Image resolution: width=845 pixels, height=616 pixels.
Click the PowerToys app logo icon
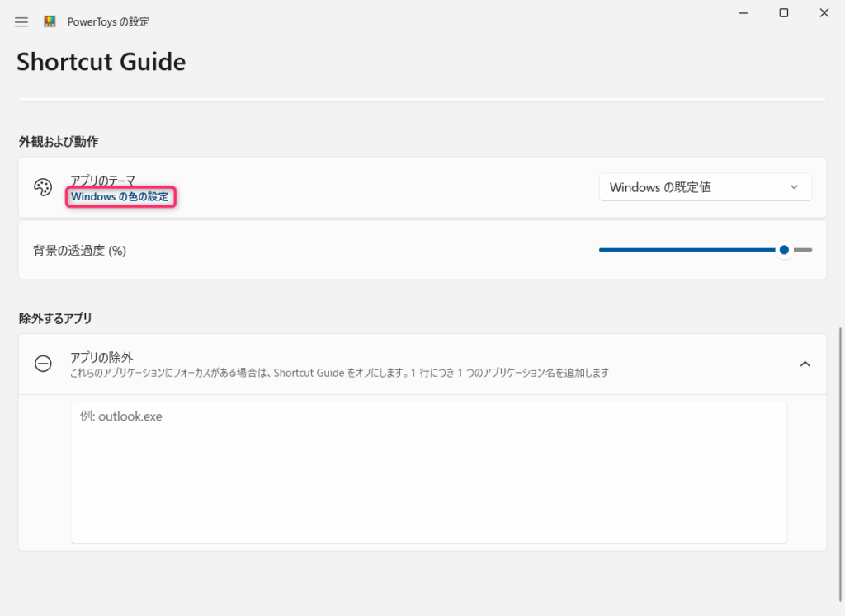[x=50, y=21]
